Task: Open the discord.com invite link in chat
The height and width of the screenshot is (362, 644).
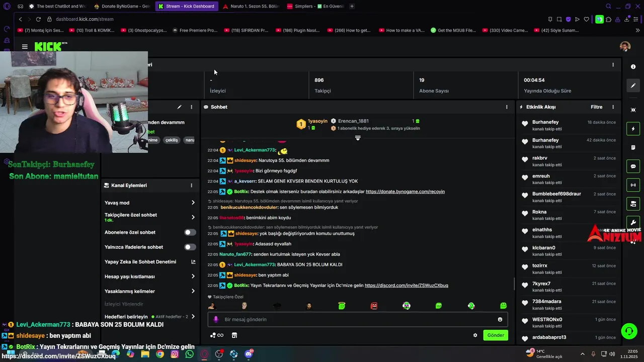Action: (406, 286)
